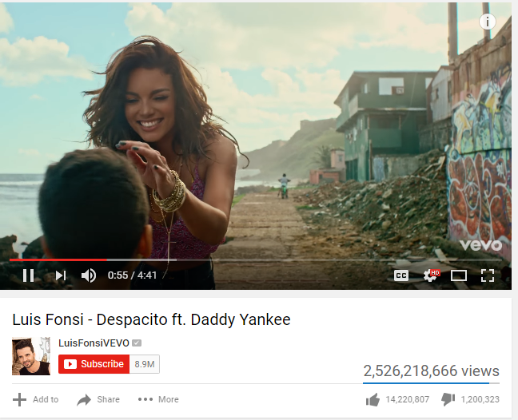This screenshot has height=420, width=518.
Task: Enter full screen mode
Action: coord(488,275)
